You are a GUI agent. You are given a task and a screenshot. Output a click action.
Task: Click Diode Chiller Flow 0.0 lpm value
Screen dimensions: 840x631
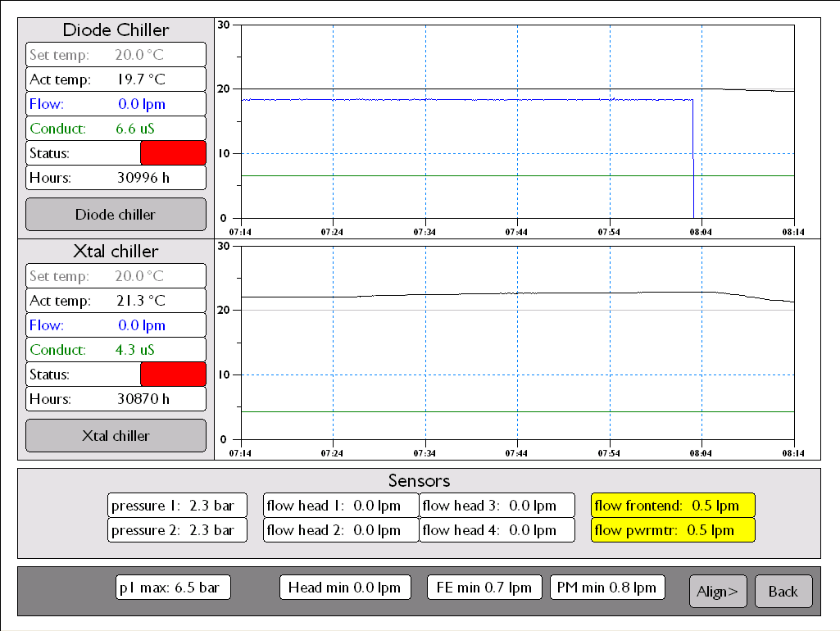click(116, 104)
